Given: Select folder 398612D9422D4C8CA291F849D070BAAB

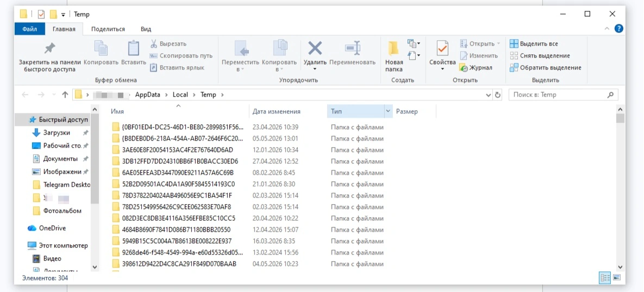Looking at the screenshot, I should point(179,264).
